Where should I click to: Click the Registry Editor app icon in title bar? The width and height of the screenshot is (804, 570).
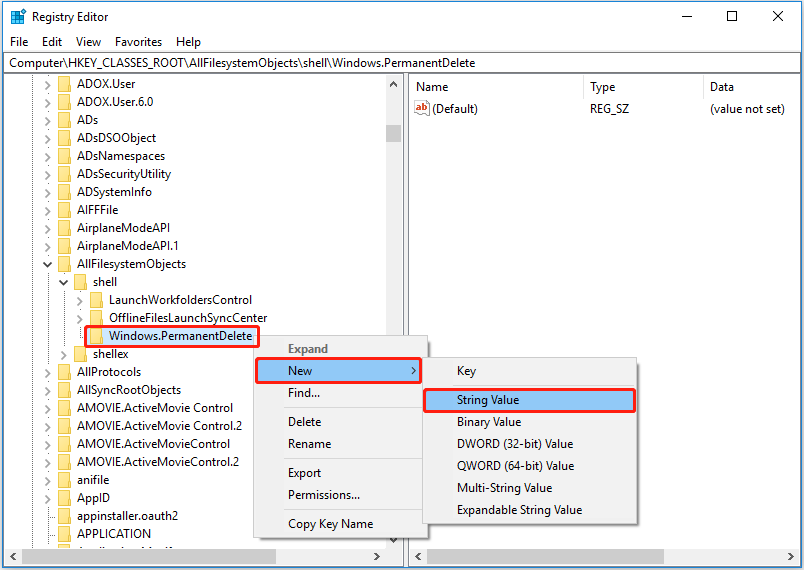coord(18,16)
